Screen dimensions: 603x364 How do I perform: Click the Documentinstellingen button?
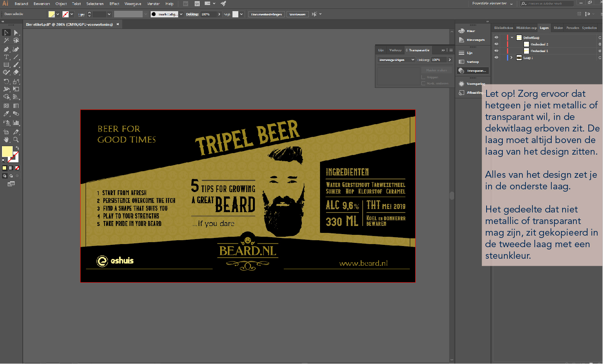click(x=266, y=14)
